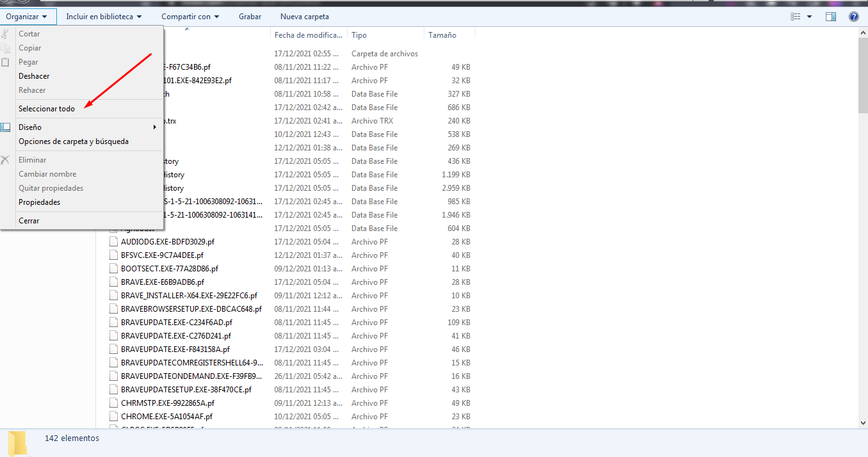Screen dimensions: 868x457
Task: Click the Nueva carpeta button
Action: pos(305,17)
